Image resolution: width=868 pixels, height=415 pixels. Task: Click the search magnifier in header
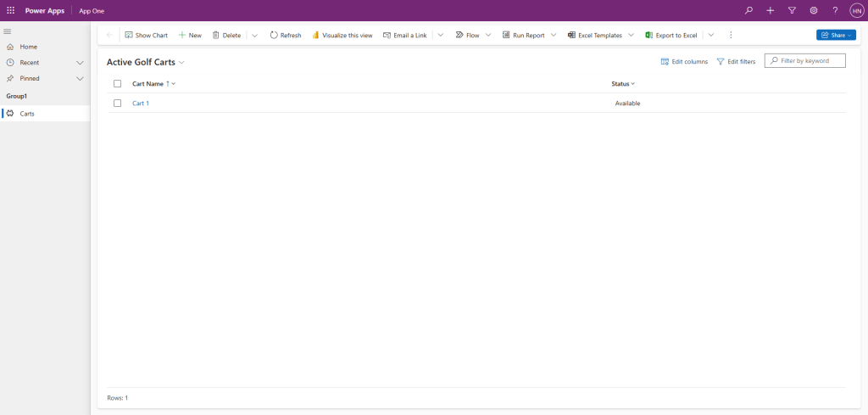tap(748, 10)
